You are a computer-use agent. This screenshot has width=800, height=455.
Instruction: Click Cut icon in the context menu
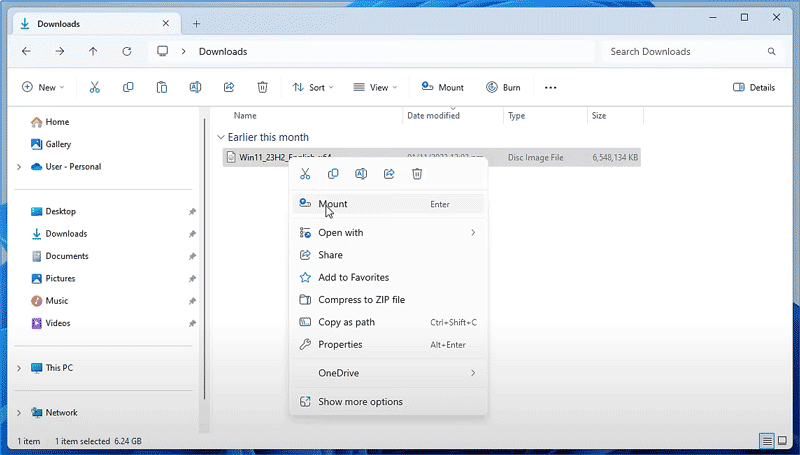pos(305,174)
